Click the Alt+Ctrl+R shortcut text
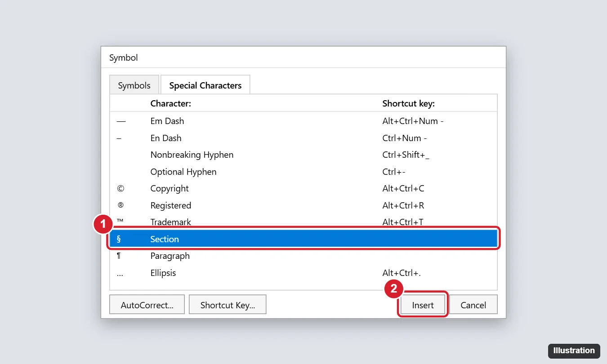 click(x=403, y=205)
